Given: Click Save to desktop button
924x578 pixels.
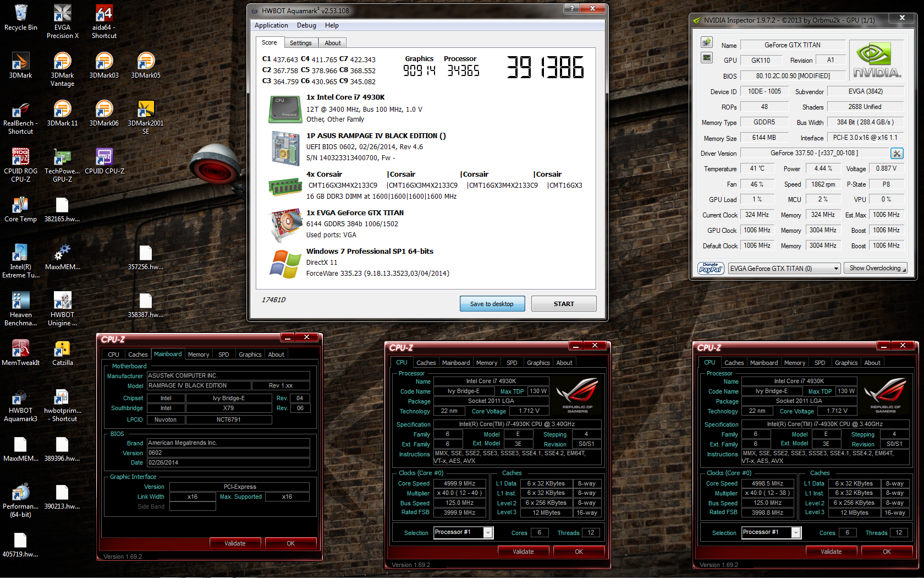Looking at the screenshot, I should click(492, 304).
